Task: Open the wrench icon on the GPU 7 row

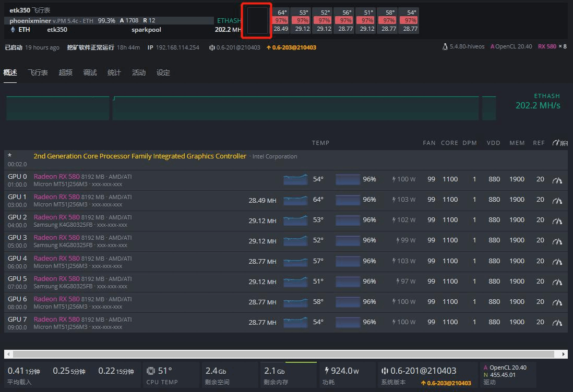Action: (557, 322)
